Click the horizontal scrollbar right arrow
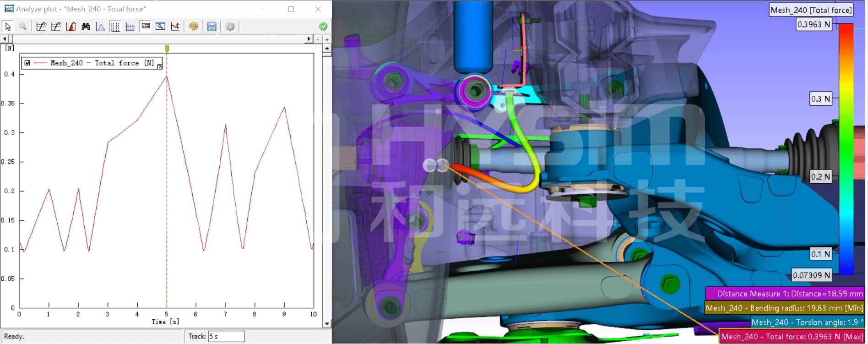Image resolution: width=868 pixels, height=344 pixels. point(309,39)
